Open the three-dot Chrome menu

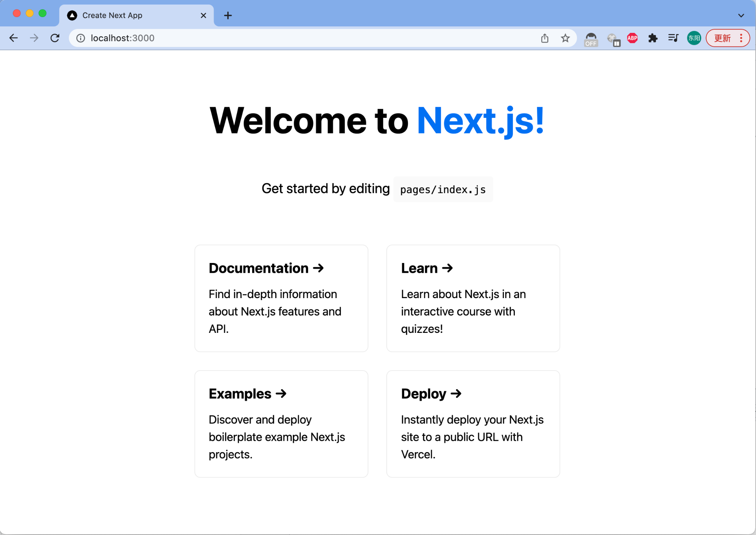[741, 38]
